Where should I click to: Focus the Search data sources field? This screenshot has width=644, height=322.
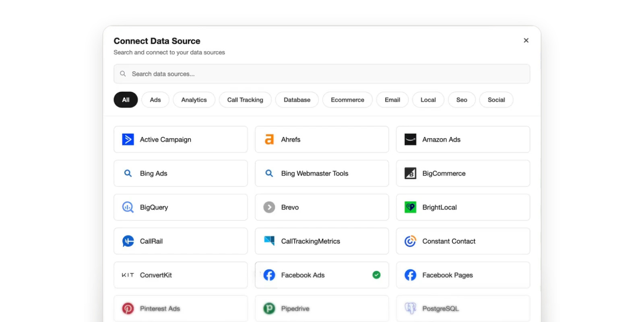tap(322, 74)
